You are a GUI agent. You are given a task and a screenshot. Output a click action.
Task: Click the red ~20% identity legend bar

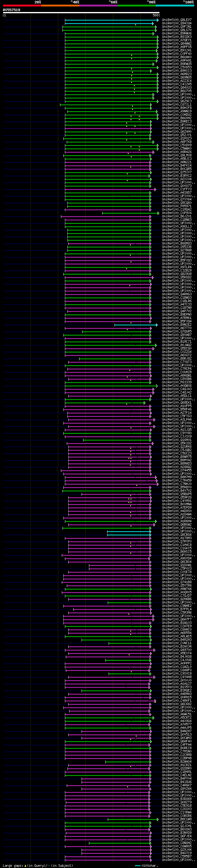pos(22,6)
